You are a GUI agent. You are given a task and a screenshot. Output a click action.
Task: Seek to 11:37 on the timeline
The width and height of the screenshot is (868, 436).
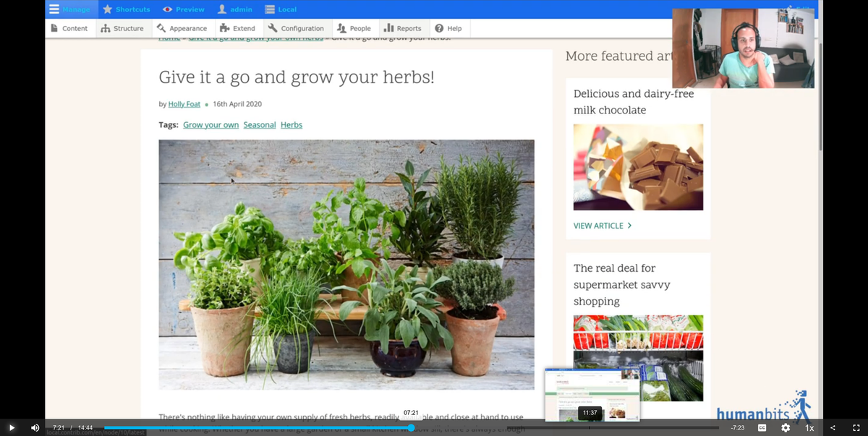(x=590, y=428)
